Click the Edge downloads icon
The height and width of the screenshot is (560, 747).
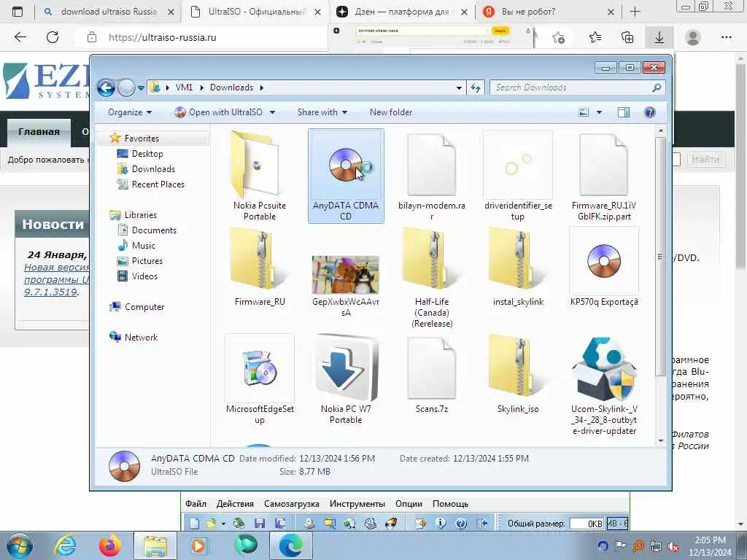pos(659,37)
